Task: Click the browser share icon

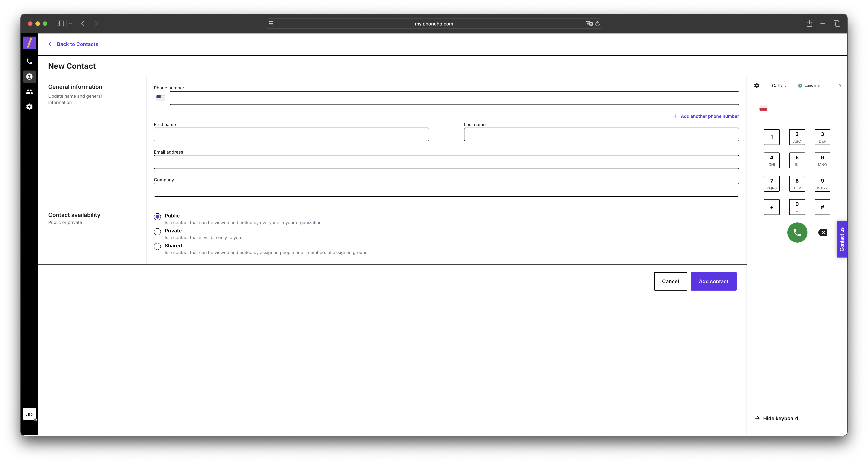Action: pos(809,24)
